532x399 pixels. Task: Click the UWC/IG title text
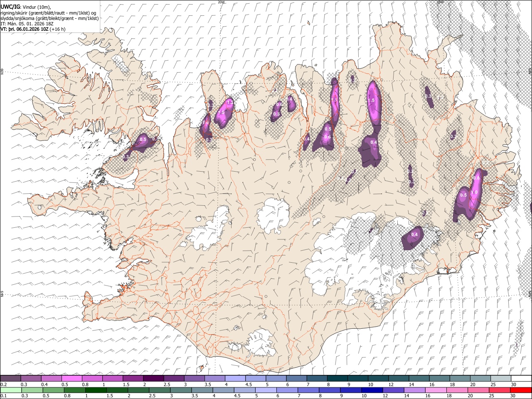click(10, 7)
